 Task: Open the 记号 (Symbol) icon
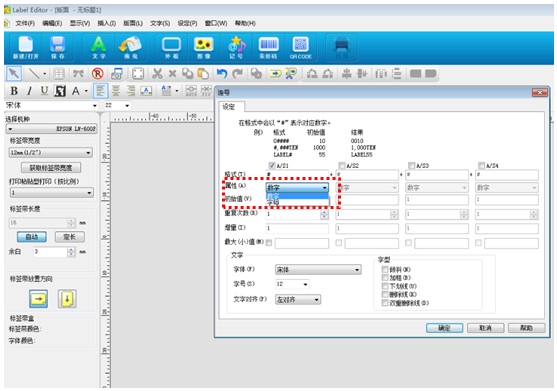pos(236,47)
